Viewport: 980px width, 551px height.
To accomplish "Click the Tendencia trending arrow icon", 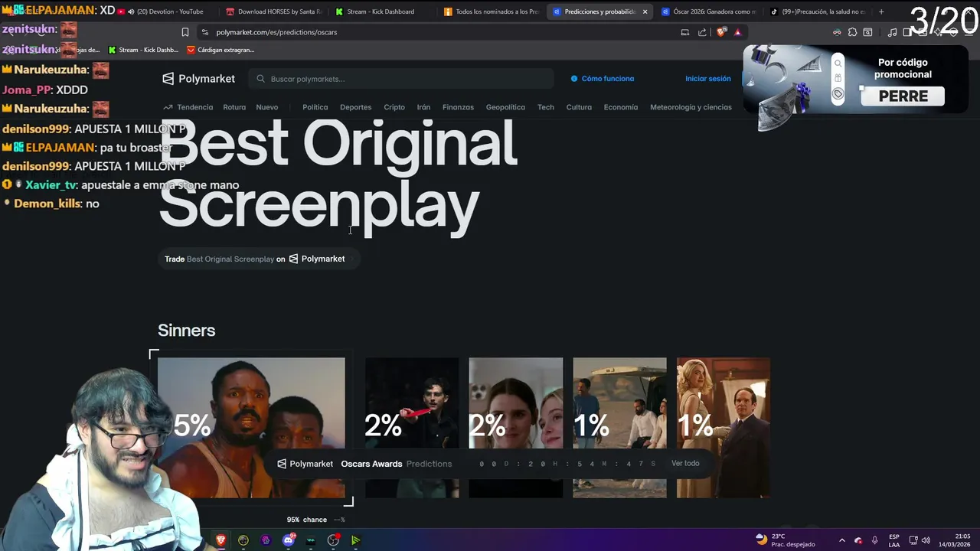I will [x=168, y=107].
